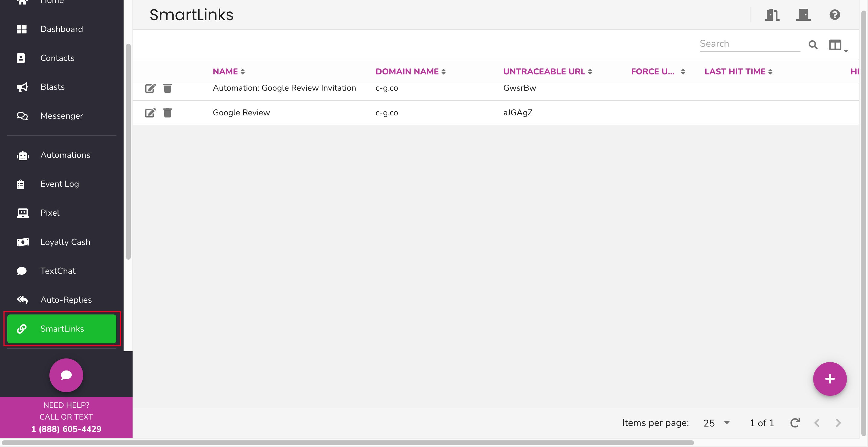
Task: Click the Contacts address book icon
Action: click(21, 58)
